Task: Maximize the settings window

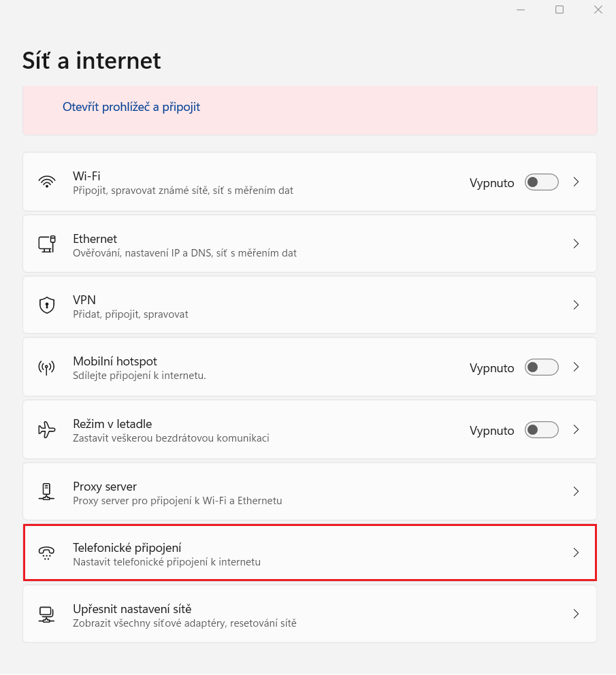Action: (559, 10)
